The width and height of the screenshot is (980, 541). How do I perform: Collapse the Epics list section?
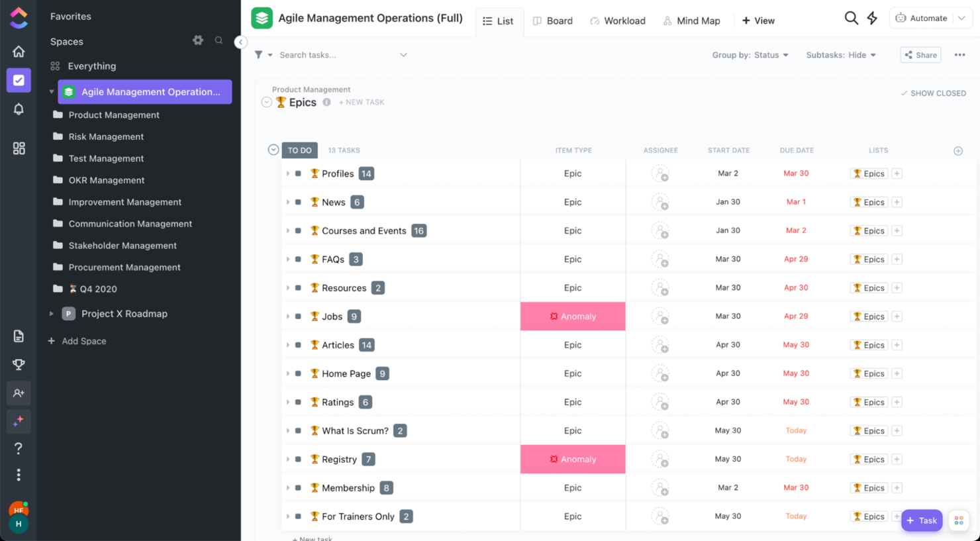coord(266,102)
